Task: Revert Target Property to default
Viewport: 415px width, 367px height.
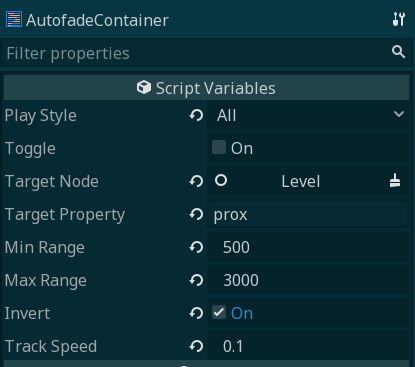Action: tap(196, 214)
